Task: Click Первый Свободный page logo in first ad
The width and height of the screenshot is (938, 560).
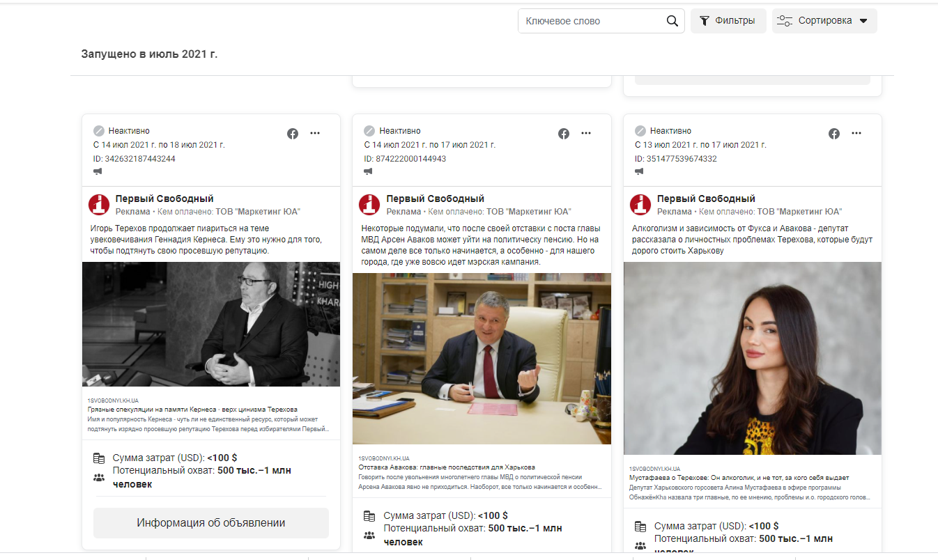Action: [x=99, y=205]
